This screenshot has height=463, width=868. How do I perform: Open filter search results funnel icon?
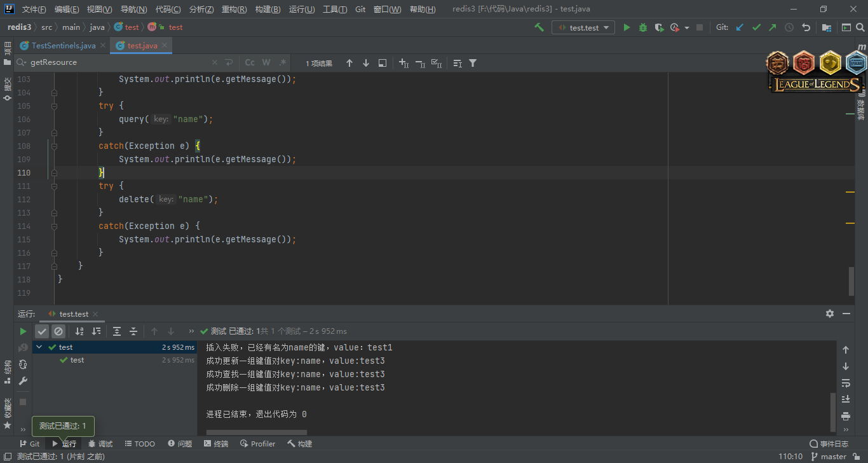point(473,63)
